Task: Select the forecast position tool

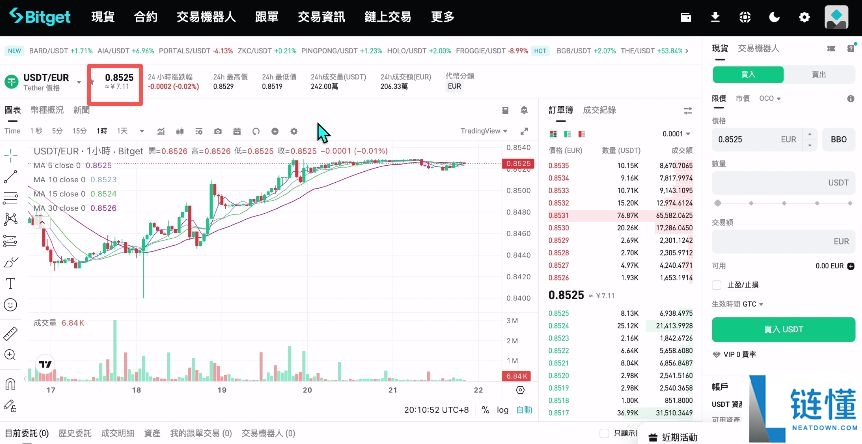Action: (x=10, y=241)
